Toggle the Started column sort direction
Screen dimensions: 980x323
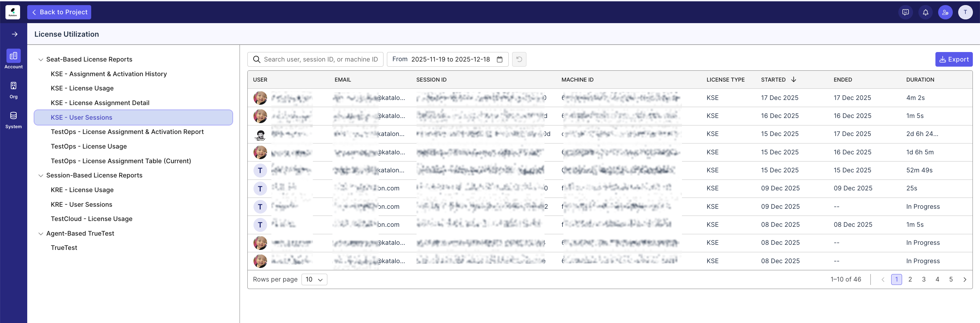794,80
